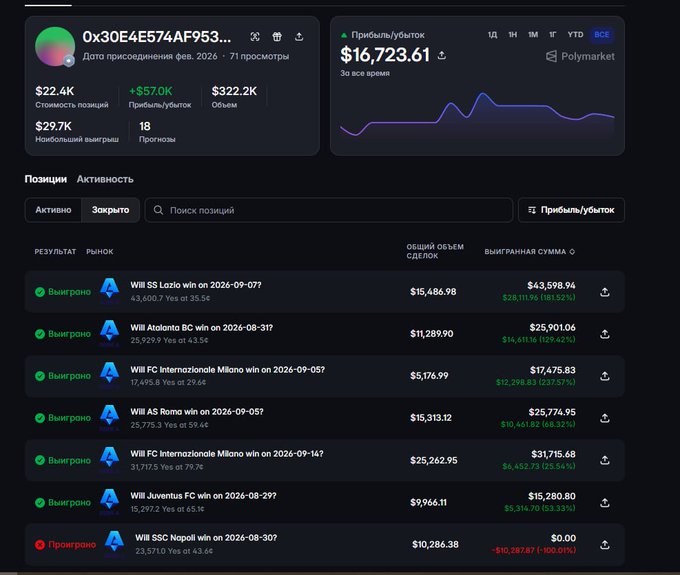Viewport: 680px width, 575px height.
Task: Share the profile via header share icon
Action: pyautogui.click(x=299, y=37)
